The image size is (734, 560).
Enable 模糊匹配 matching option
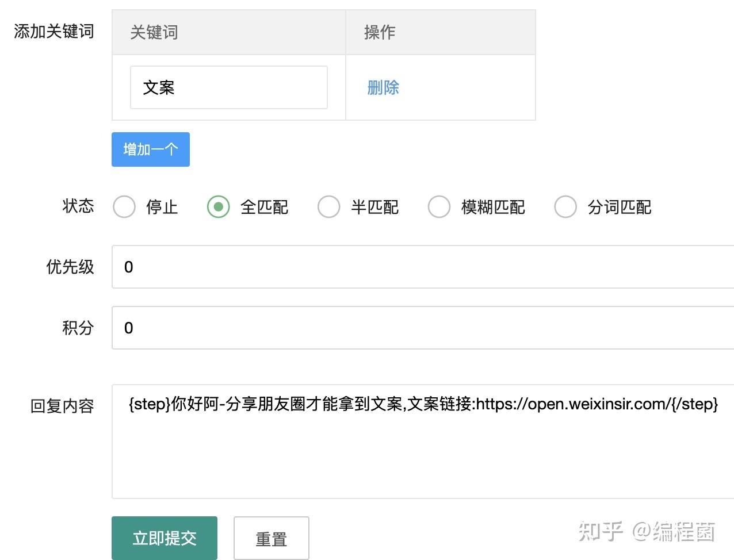coord(439,207)
